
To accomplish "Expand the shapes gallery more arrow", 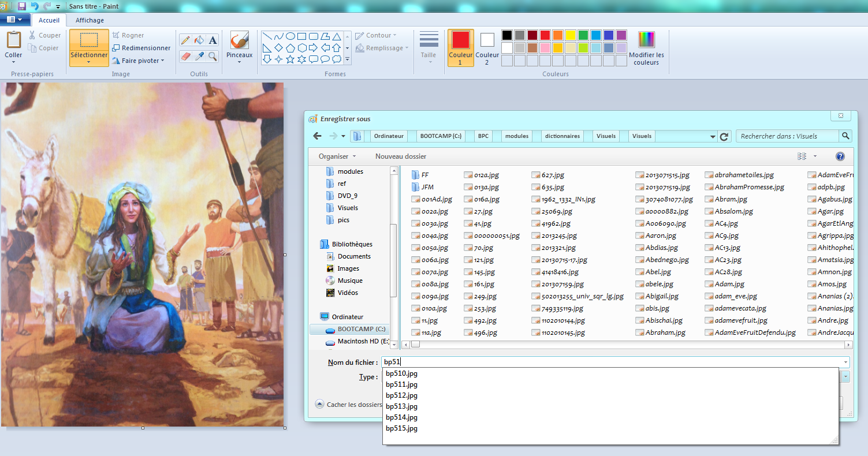I will click(347, 59).
